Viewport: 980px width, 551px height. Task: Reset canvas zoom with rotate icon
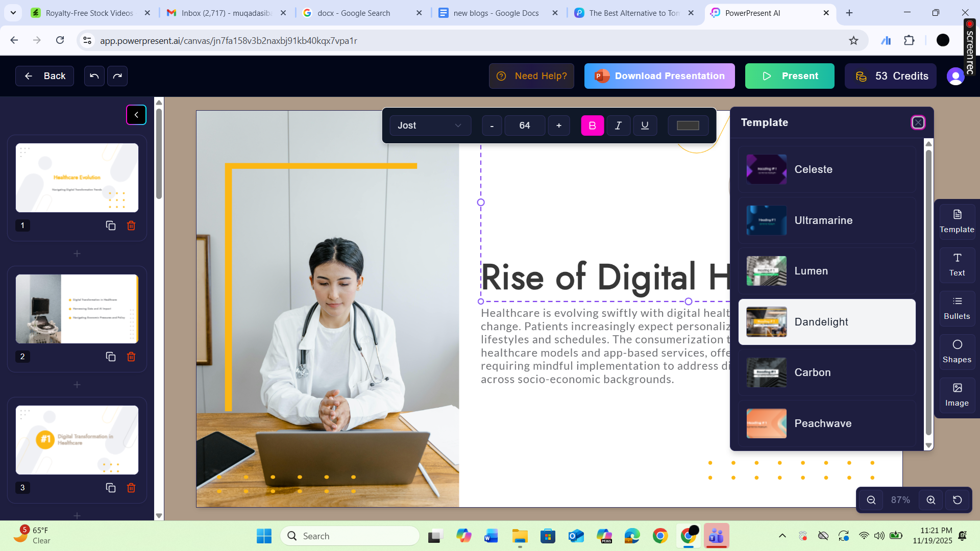(x=957, y=500)
